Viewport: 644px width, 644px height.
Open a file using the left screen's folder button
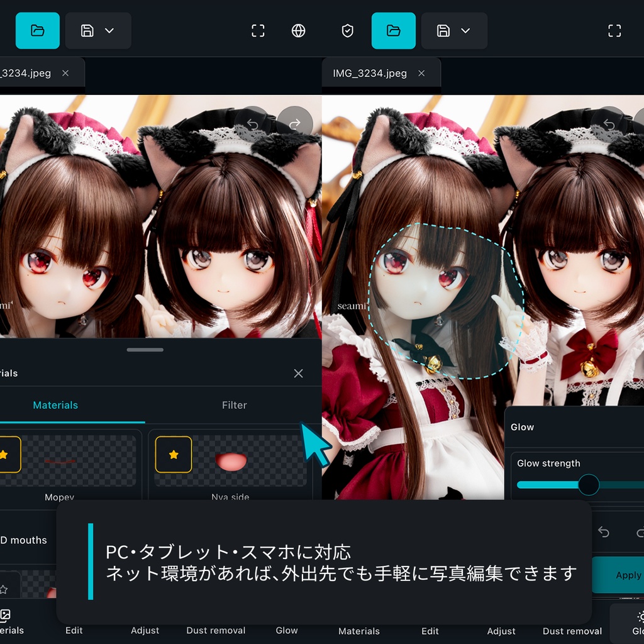(x=37, y=30)
